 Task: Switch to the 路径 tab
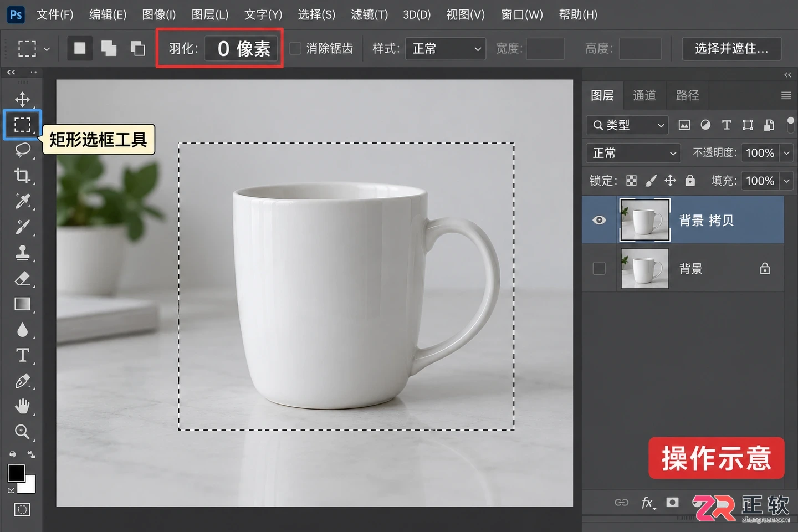click(688, 96)
